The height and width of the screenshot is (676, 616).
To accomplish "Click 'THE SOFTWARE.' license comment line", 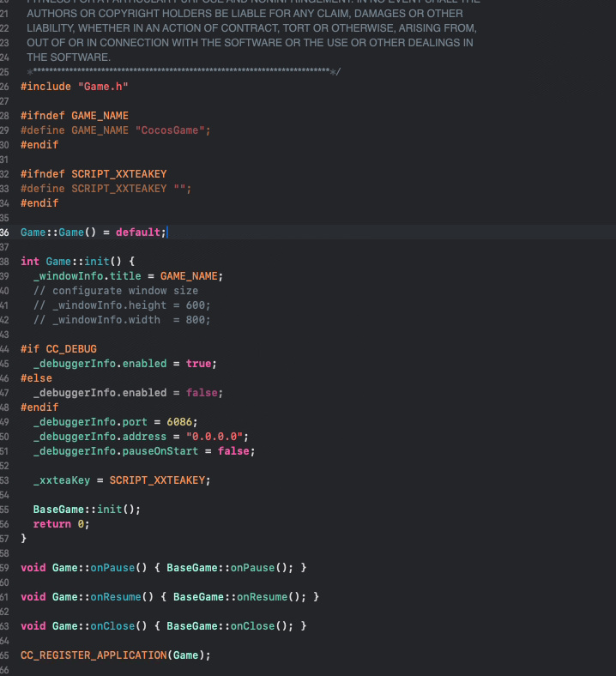I will (x=69, y=57).
